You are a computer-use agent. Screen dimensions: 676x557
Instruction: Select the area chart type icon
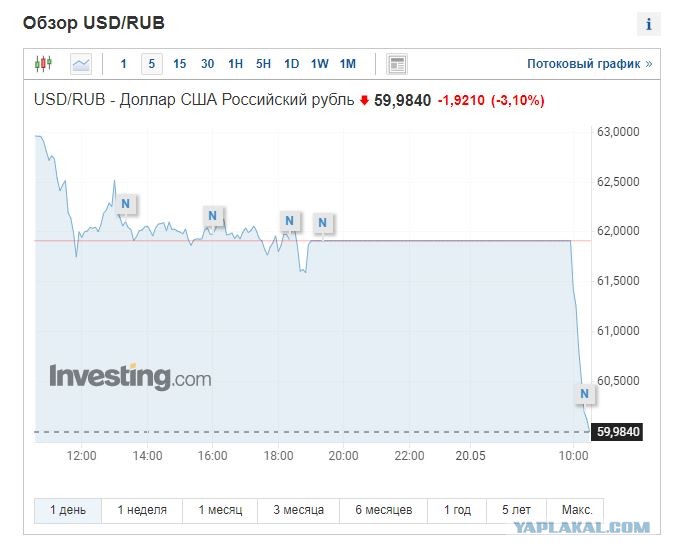pyautogui.click(x=81, y=64)
